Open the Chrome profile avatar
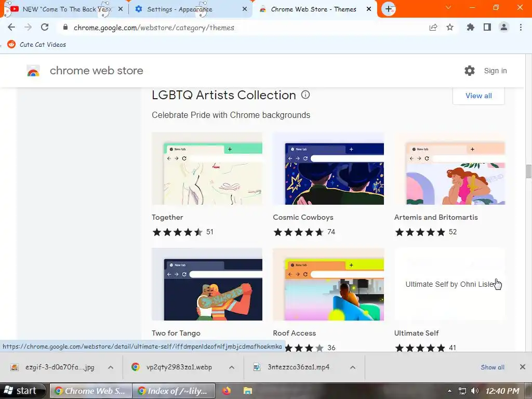The height and width of the screenshot is (399, 532). pyautogui.click(x=504, y=27)
